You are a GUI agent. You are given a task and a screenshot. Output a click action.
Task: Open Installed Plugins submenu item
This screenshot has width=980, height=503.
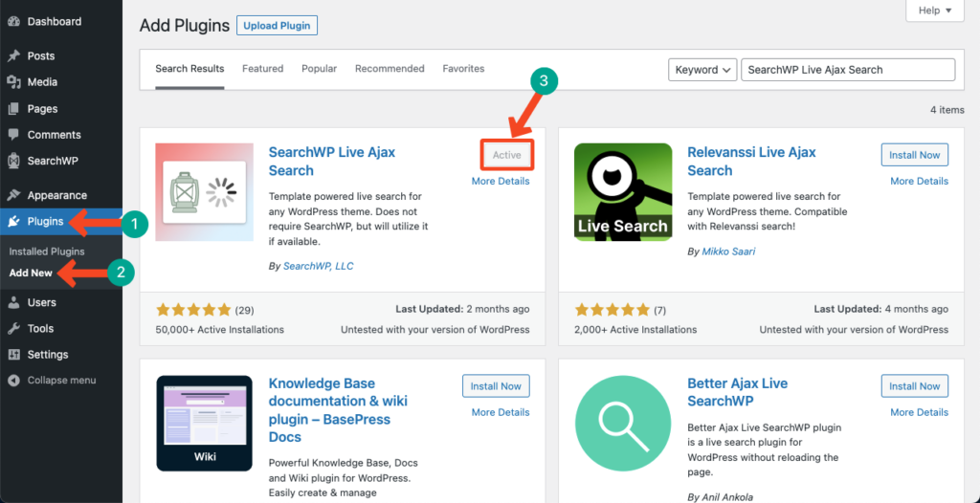(x=47, y=251)
